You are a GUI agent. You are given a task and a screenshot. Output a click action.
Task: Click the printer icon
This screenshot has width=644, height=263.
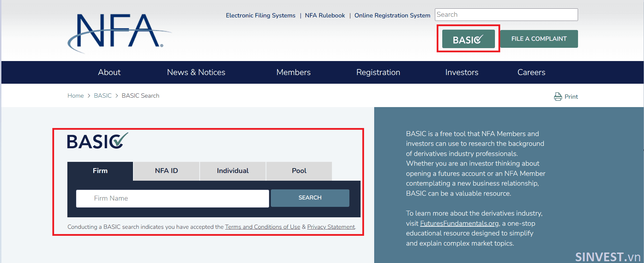tap(558, 97)
